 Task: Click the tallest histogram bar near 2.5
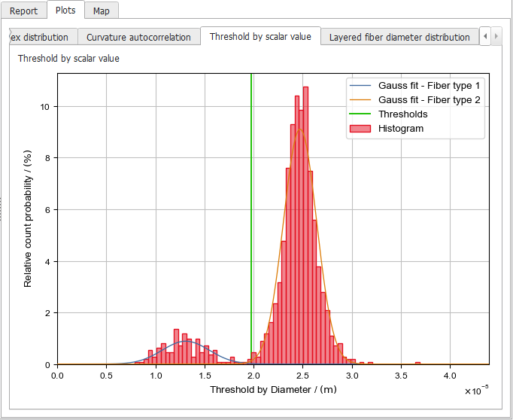(x=305, y=226)
